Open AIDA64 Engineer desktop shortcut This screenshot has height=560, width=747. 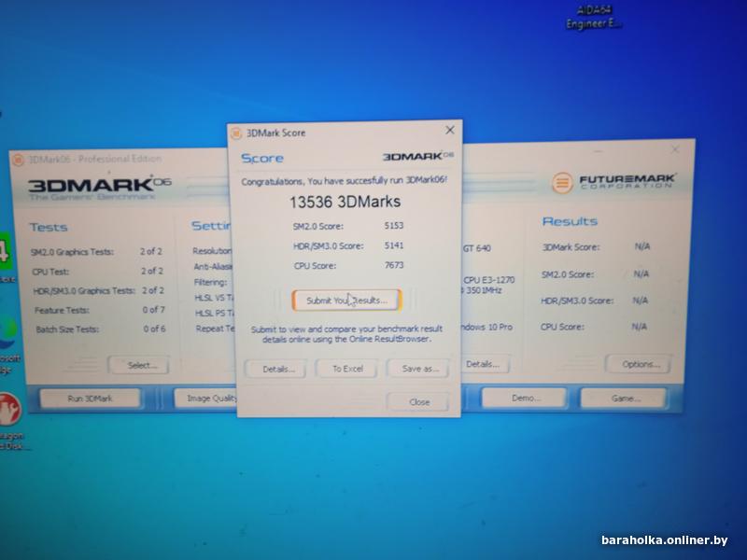pyautogui.click(x=594, y=17)
